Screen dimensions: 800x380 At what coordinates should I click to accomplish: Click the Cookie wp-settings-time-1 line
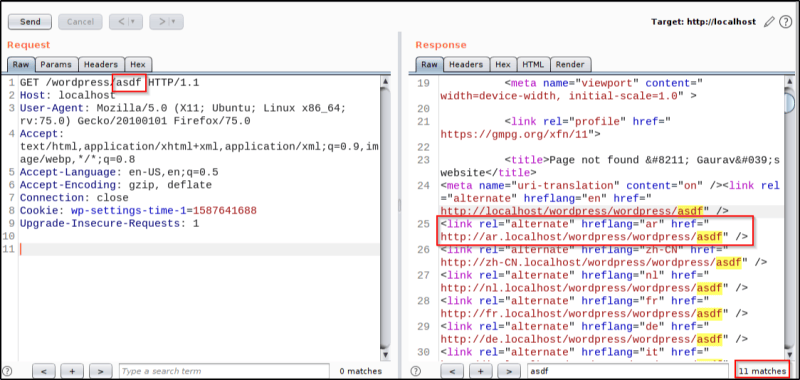138,210
